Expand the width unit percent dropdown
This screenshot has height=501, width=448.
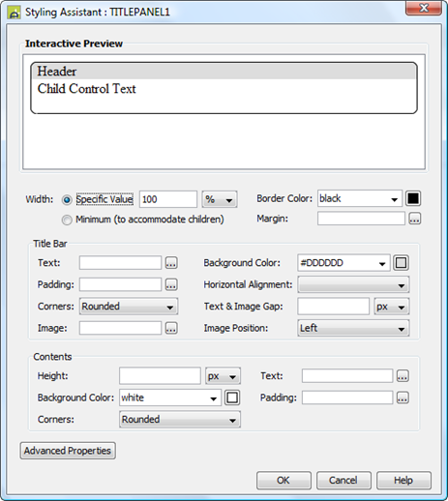coord(220,199)
